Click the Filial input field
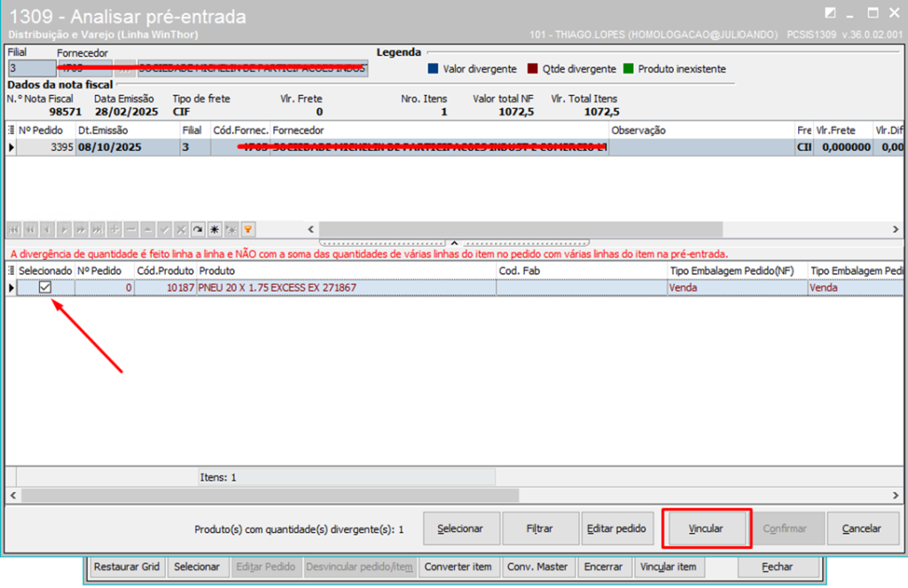The image size is (908, 588). (30, 68)
